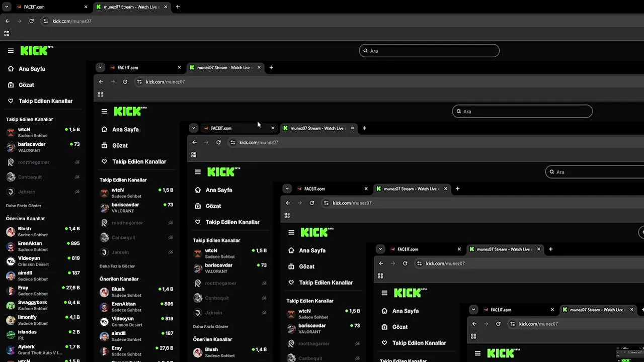This screenshot has width=644, height=362.
Task: Click hamburger menu in the largest mirrored copy
Action: 104,112
